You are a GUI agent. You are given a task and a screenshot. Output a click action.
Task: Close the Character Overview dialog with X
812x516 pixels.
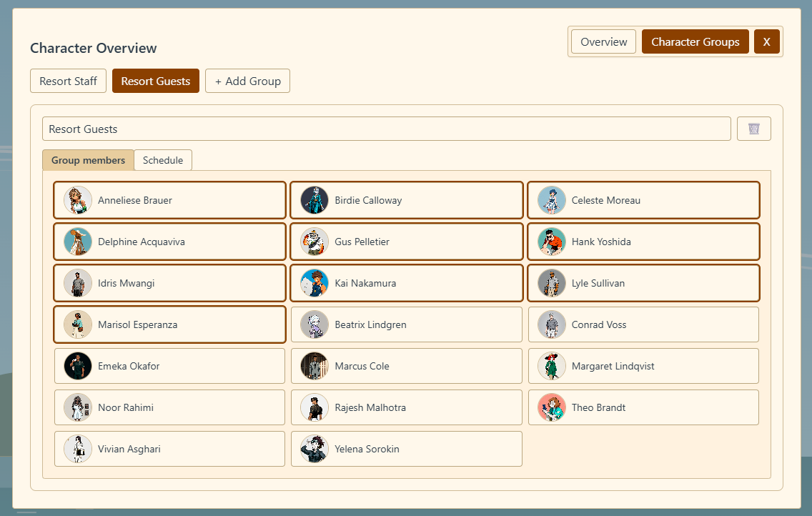(x=766, y=41)
